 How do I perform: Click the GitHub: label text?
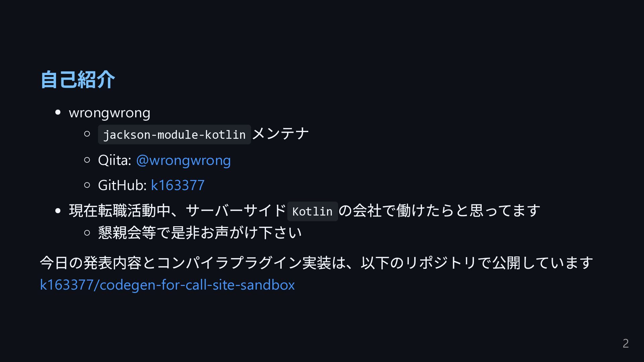click(x=122, y=185)
